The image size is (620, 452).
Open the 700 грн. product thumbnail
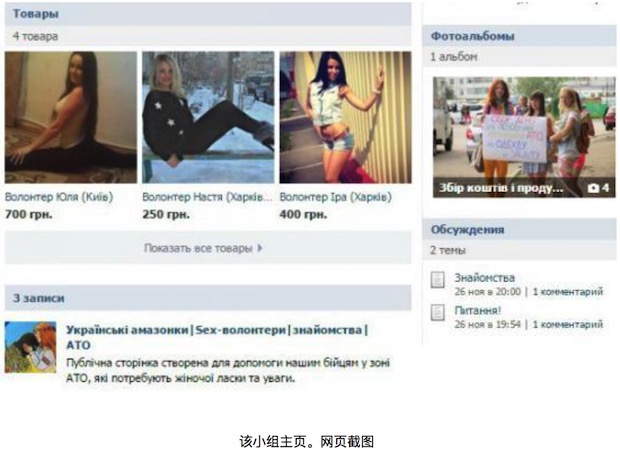click(71, 117)
